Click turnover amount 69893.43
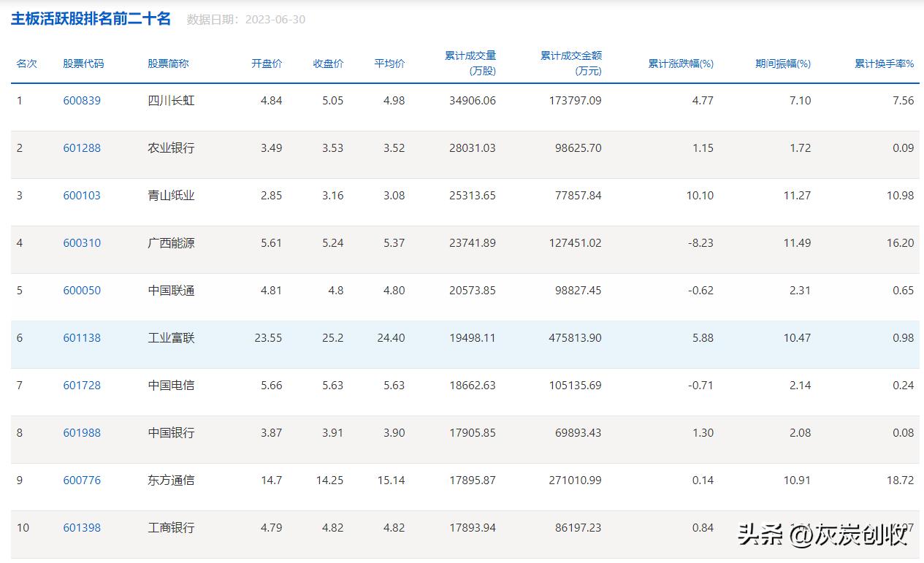The image size is (924, 563). pos(579,433)
